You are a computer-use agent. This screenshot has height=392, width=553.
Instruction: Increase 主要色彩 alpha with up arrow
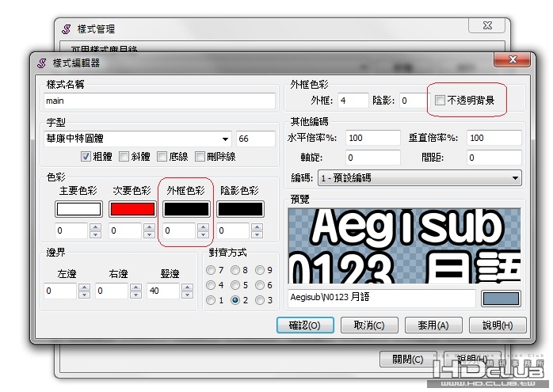(x=95, y=226)
